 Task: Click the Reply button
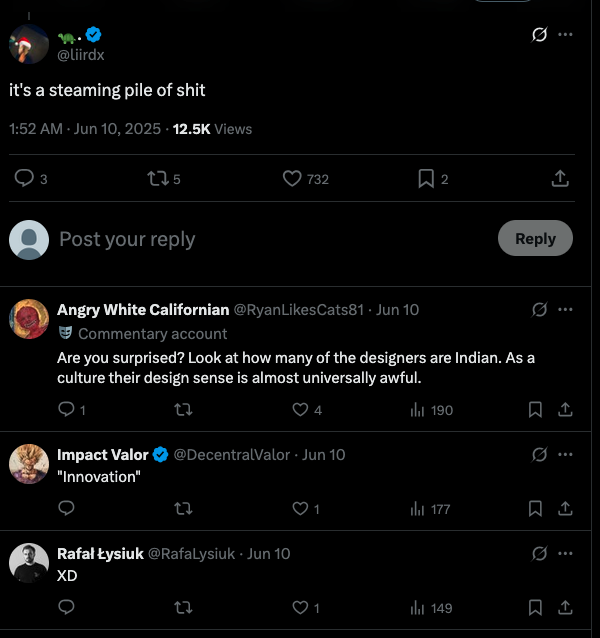(535, 238)
